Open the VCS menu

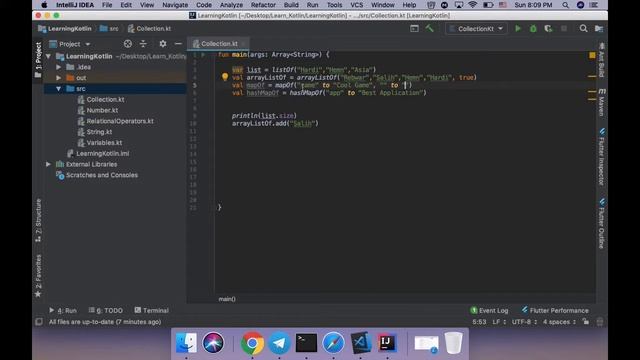(356, 5)
